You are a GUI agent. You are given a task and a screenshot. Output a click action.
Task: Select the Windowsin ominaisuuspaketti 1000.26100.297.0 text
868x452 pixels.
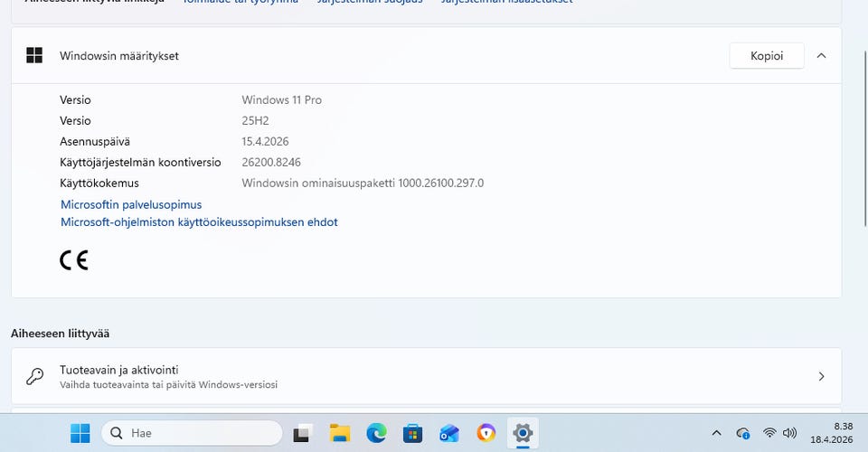click(x=363, y=184)
